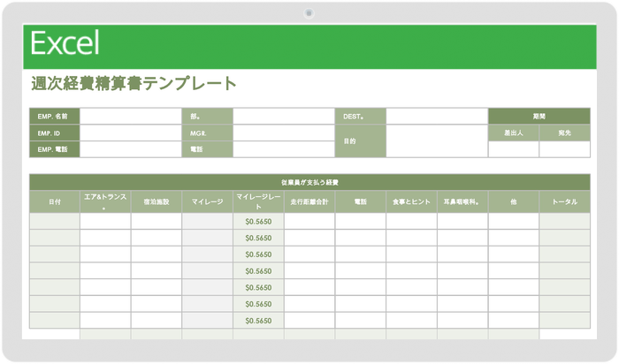Select the 宛先 header cell
This screenshot has width=619, height=364.
coord(564,133)
